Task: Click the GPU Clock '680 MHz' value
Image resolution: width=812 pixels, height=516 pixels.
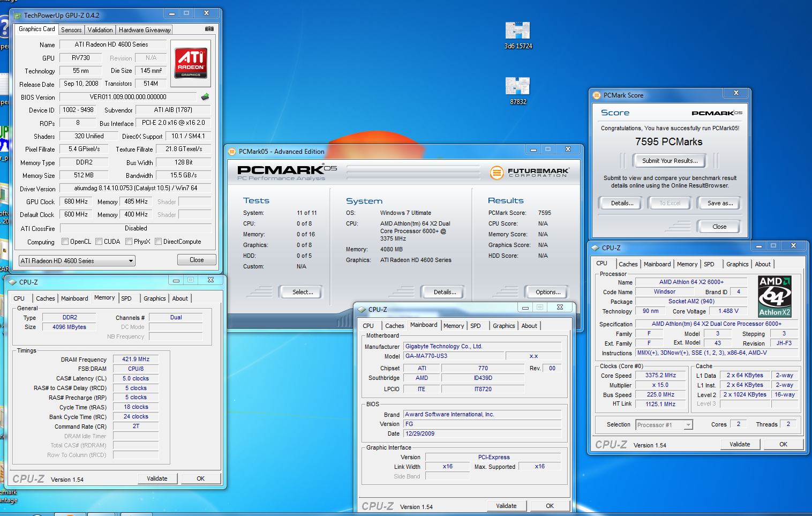Action: 76,201
